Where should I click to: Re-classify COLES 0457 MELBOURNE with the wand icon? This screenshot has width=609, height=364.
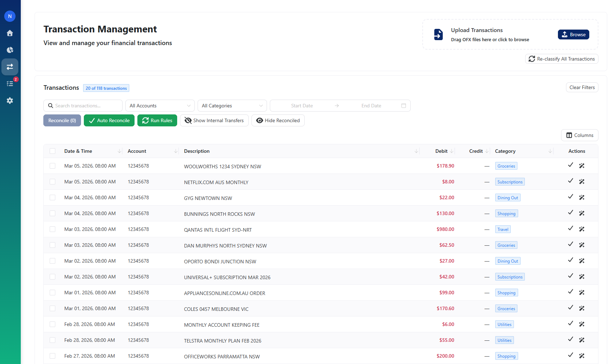click(582, 308)
